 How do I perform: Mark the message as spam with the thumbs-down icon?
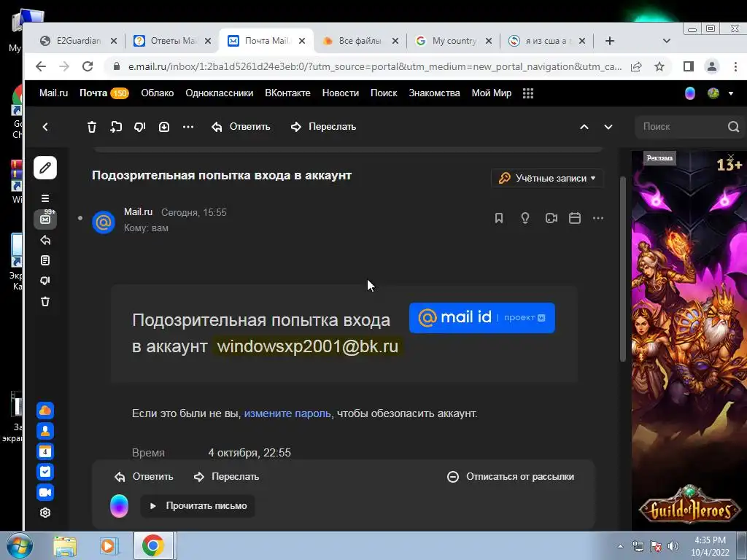[139, 127]
